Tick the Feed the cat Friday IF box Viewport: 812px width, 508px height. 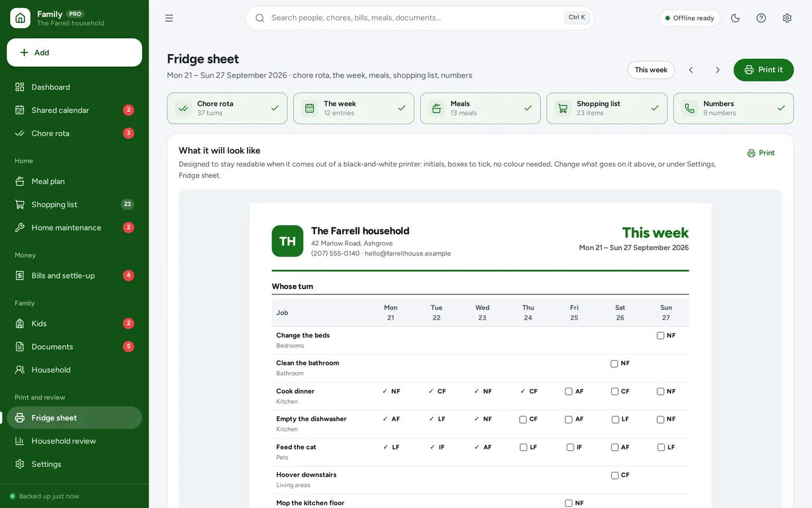point(570,447)
